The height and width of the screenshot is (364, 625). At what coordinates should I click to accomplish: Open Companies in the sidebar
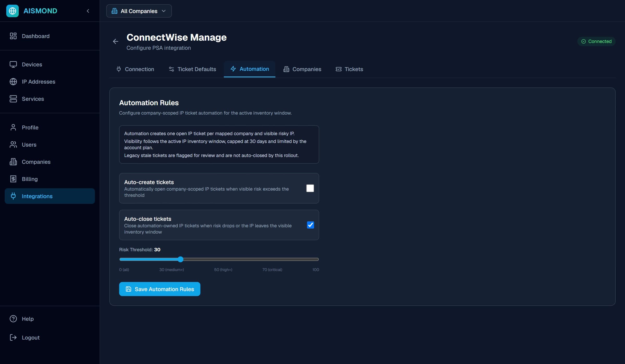[50, 162]
